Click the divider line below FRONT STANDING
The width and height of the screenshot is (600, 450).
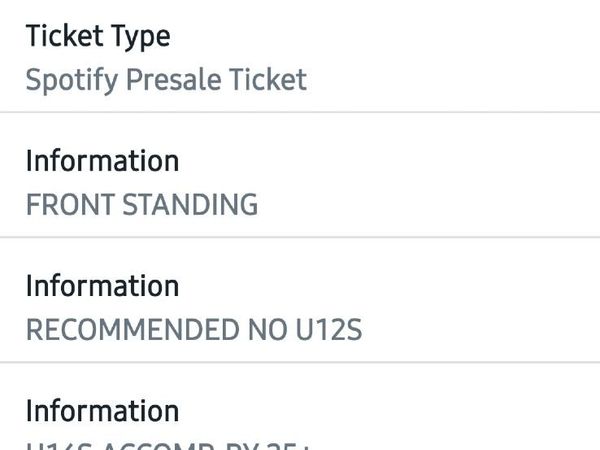[300, 237]
